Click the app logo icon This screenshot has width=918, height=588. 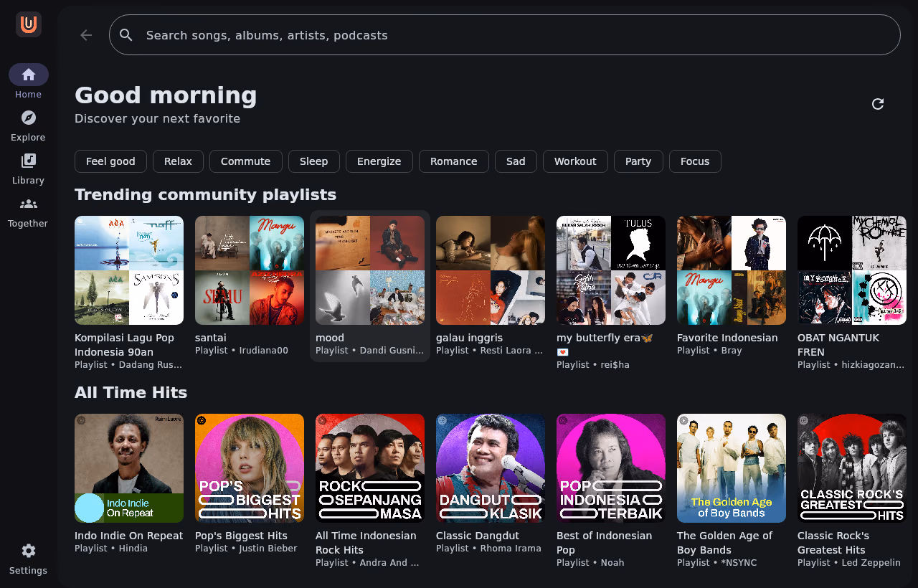pyautogui.click(x=29, y=24)
